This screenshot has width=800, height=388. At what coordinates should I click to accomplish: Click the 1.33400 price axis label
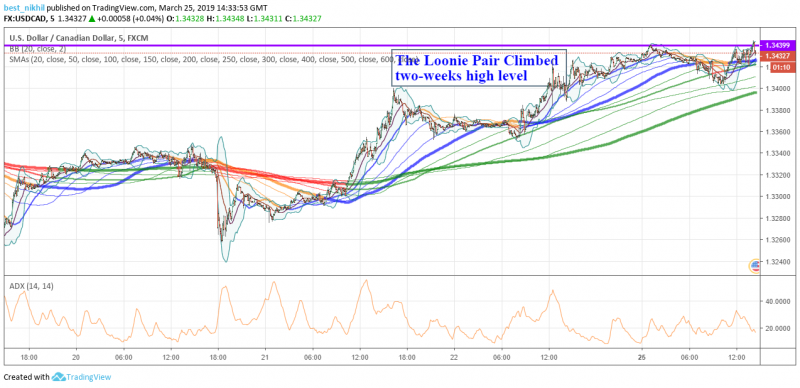[777, 154]
